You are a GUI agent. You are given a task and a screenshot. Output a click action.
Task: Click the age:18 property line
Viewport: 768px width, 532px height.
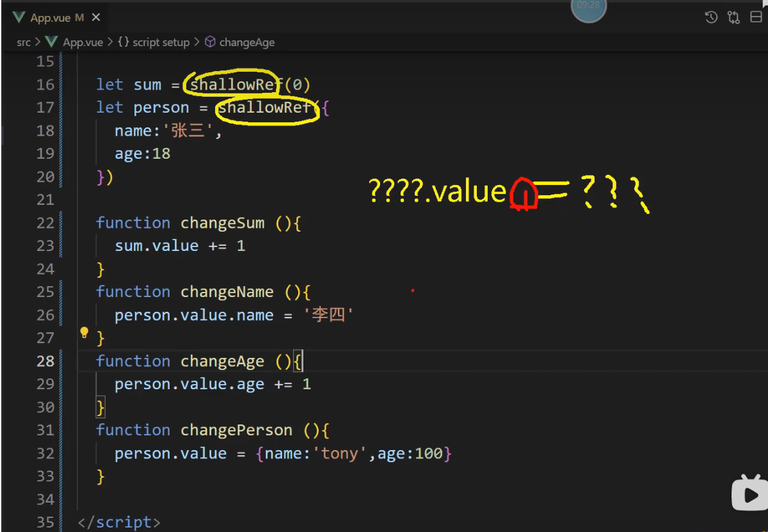pos(143,154)
